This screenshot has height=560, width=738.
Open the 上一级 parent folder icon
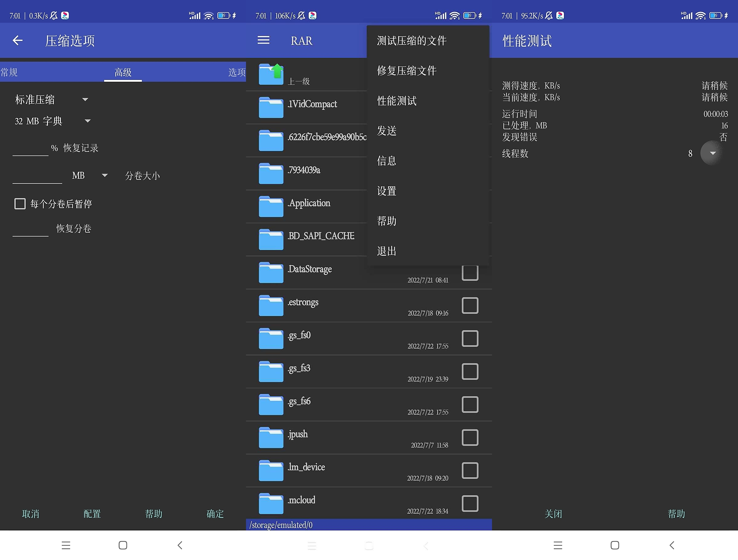click(x=271, y=74)
